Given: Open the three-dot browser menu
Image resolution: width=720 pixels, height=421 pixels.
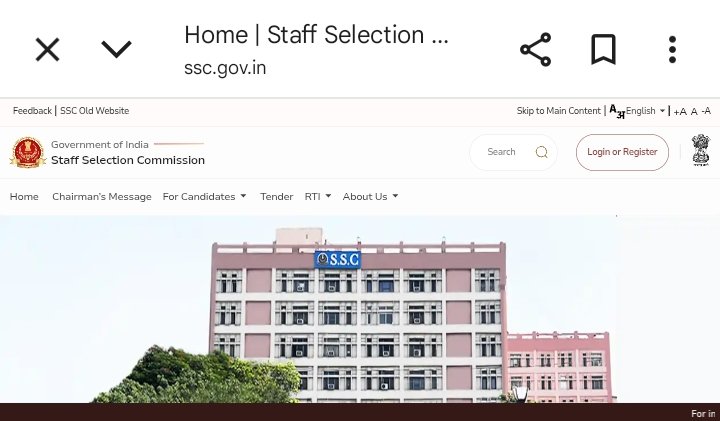Looking at the screenshot, I should pyautogui.click(x=672, y=49).
